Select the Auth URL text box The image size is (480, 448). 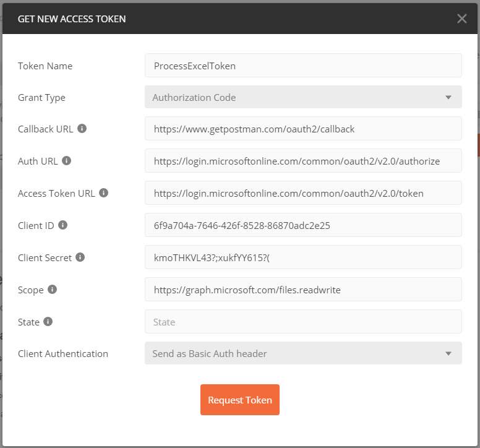tap(303, 161)
